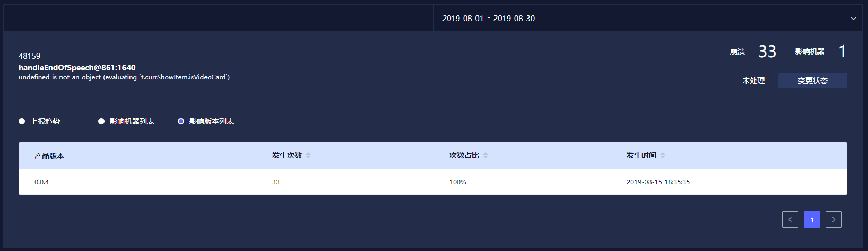This screenshot has height=251, width=868.
Task: Select the 0.0.4 version row
Action: pyautogui.click(x=42, y=182)
